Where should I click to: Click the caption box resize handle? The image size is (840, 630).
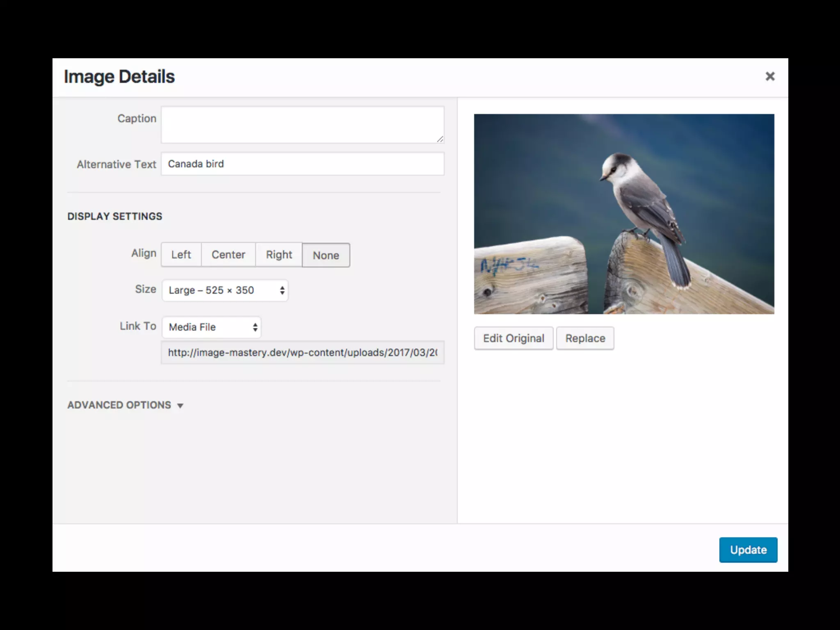point(440,139)
